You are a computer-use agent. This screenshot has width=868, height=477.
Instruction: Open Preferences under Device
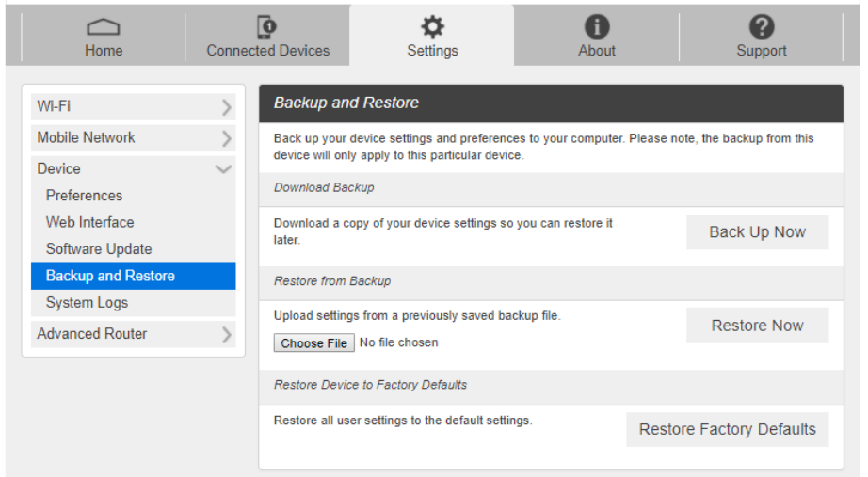(x=84, y=196)
